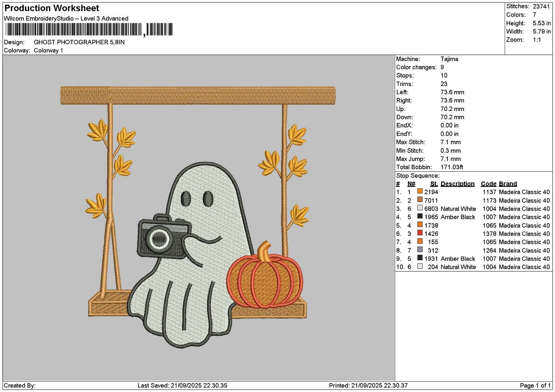Click the Amber Black swatch for stop 9 (1931)

pyautogui.click(x=420, y=258)
